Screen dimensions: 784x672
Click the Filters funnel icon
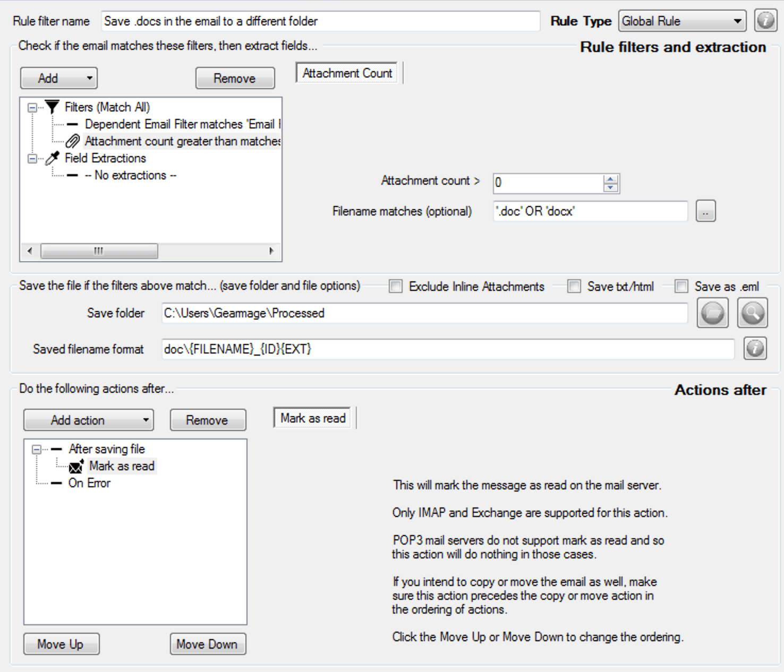pyautogui.click(x=52, y=107)
